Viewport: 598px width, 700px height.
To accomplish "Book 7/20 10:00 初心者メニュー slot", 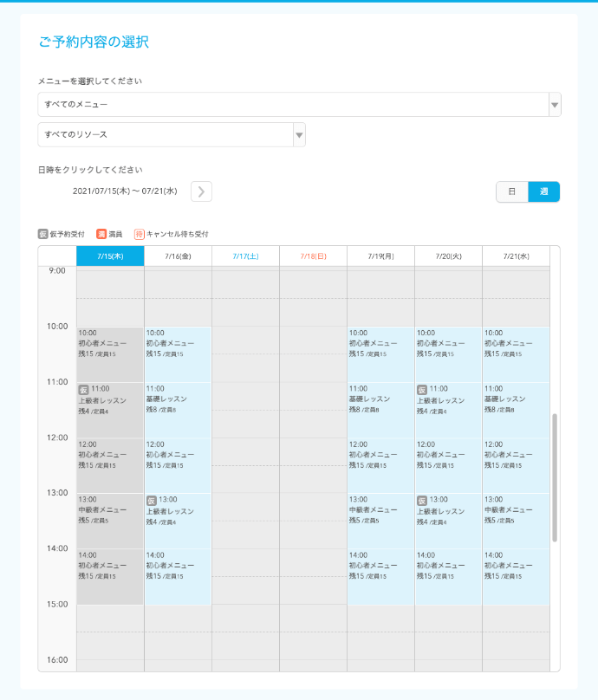I will [448, 354].
